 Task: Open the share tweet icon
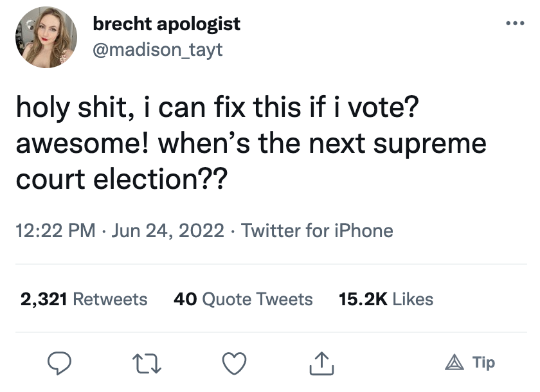[319, 362]
